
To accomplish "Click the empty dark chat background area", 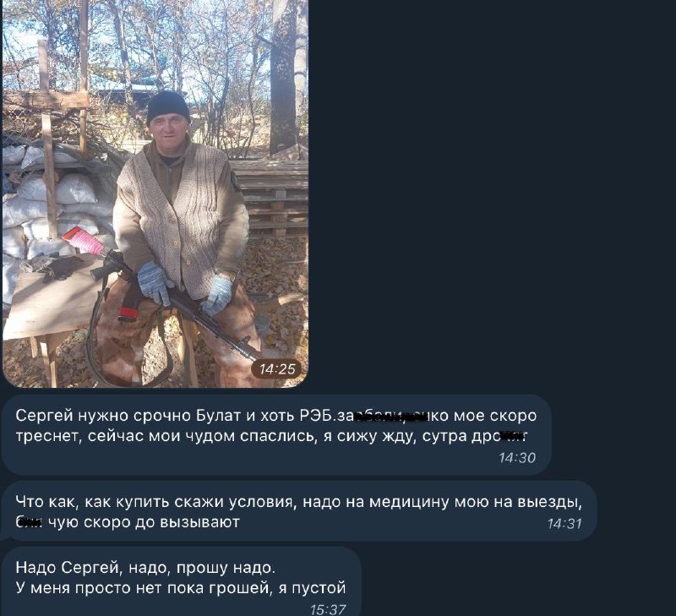I will pyautogui.click(x=492, y=194).
